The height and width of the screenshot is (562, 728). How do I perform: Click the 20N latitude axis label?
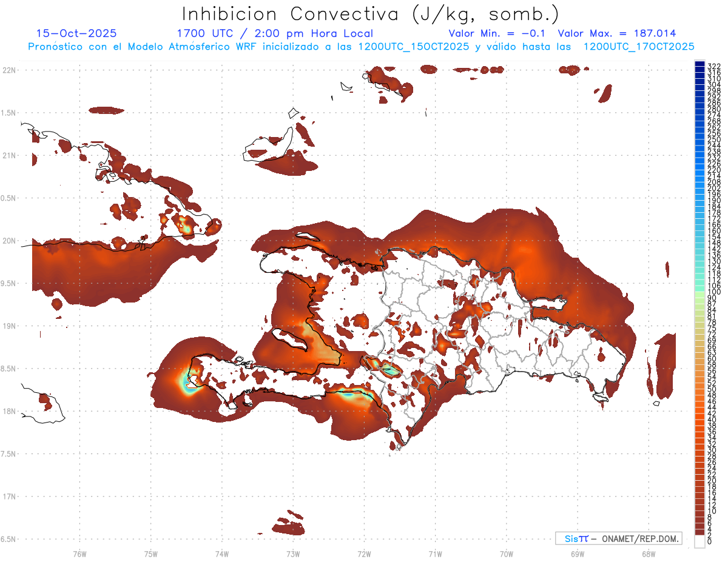(x=9, y=241)
